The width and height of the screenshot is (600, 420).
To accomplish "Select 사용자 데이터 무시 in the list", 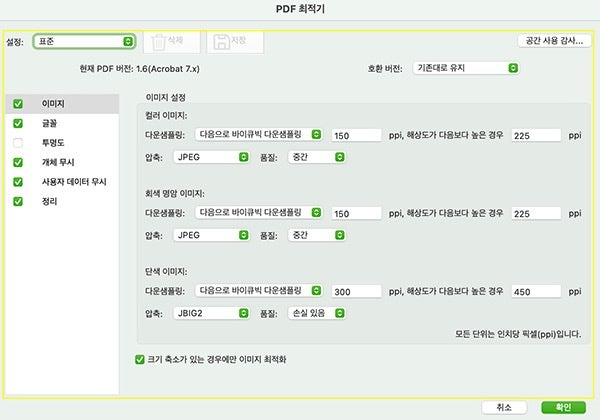I will click(x=72, y=181).
